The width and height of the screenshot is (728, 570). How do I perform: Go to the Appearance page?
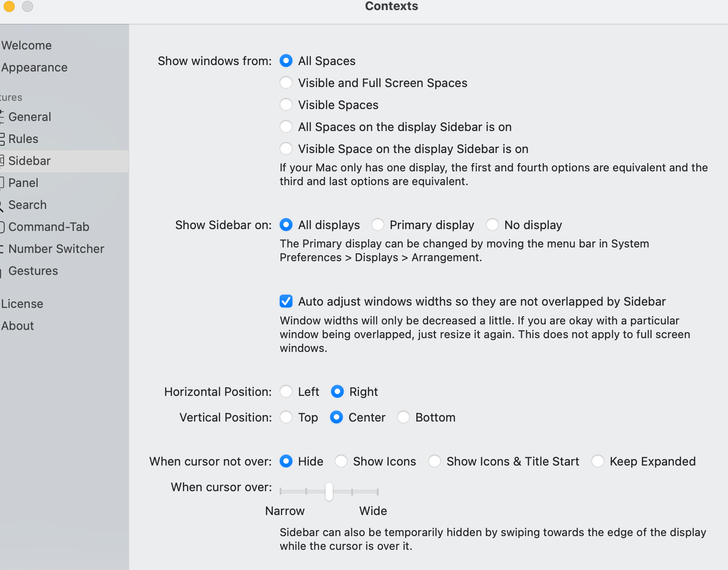34,67
